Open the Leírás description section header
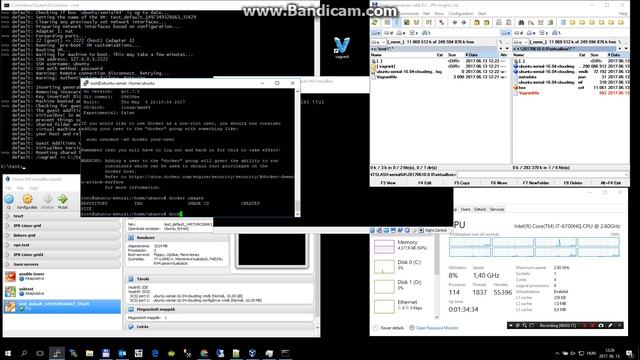640x360 pixels. coord(142,327)
